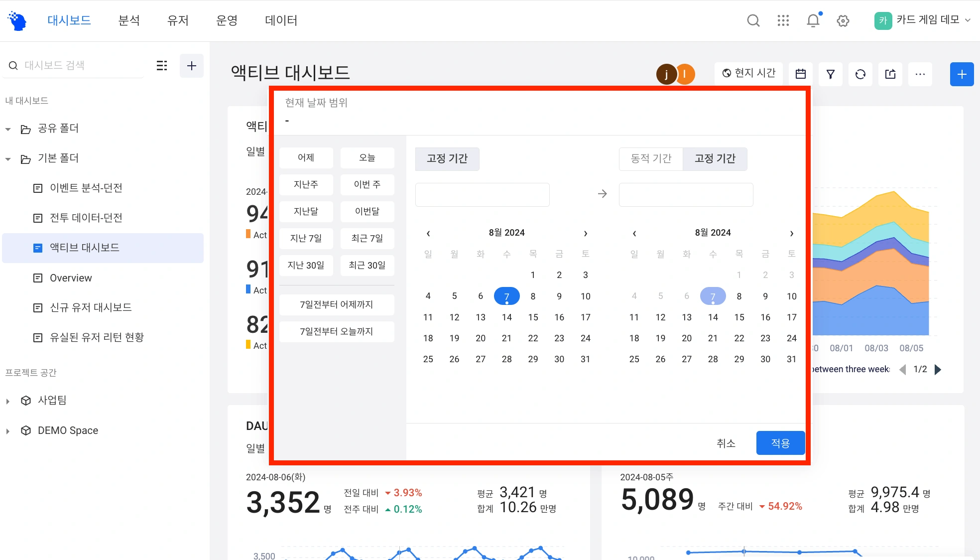Expand the DEMO Space project
Image resolution: width=980 pixels, height=560 pixels.
tap(8, 431)
